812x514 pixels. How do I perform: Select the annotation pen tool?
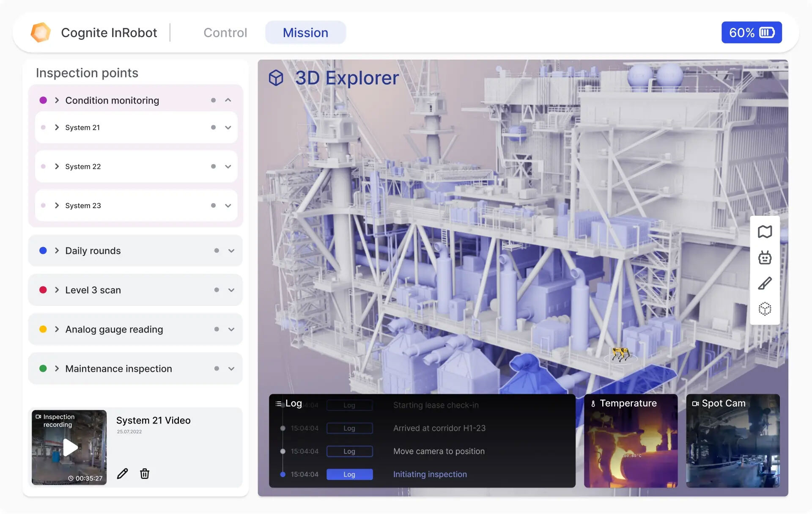click(x=765, y=283)
